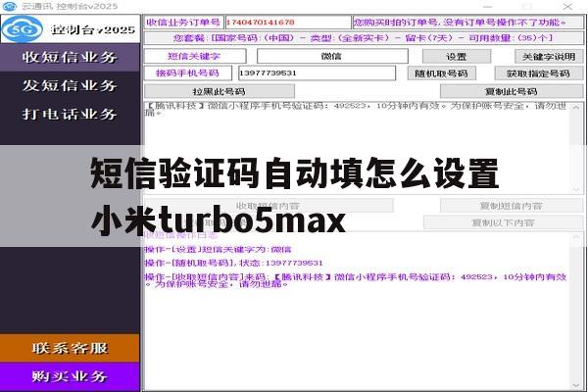The image size is (588, 392).
Task: Click SMS content scrollbar down arrow
Action: (x=576, y=189)
